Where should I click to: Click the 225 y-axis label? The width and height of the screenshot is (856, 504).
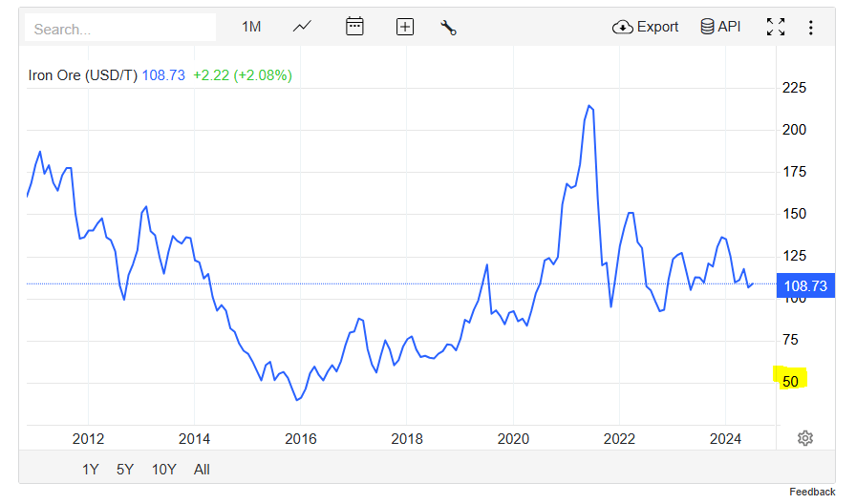point(794,88)
